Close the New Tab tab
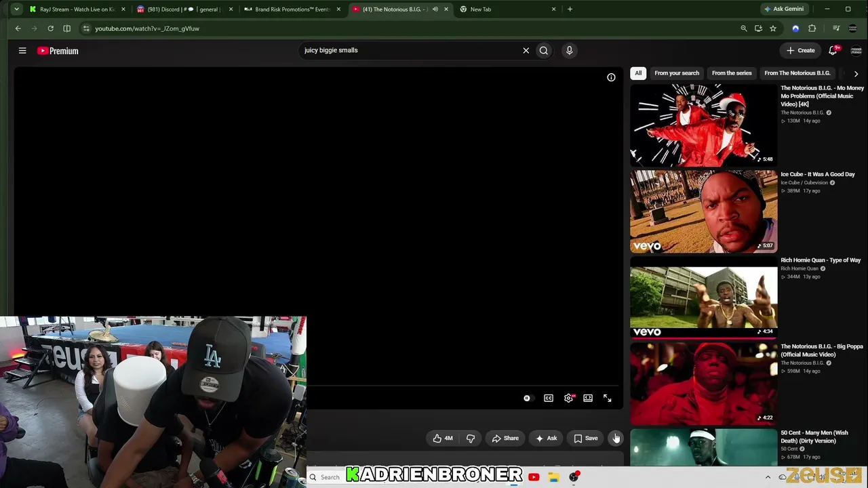This screenshot has width=868, height=488. click(554, 9)
